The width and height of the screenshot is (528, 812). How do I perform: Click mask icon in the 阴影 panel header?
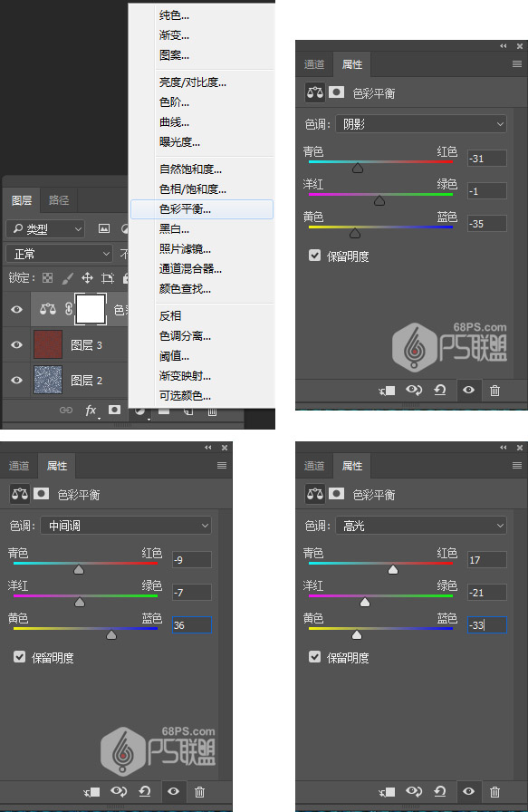[337, 92]
